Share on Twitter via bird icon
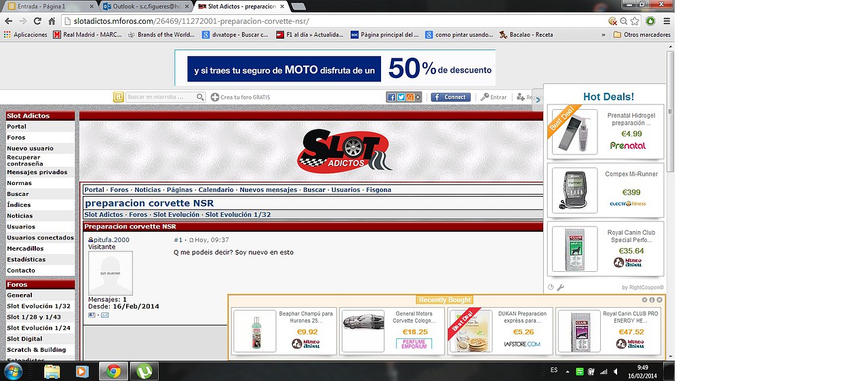The width and height of the screenshot is (868, 381). click(x=401, y=97)
